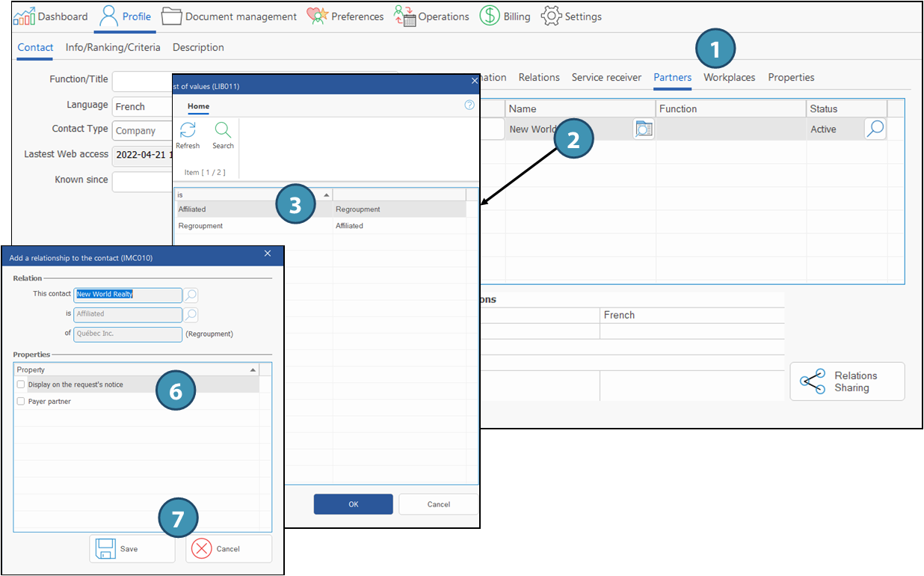Switch to the Workplaces tab

pyautogui.click(x=729, y=78)
